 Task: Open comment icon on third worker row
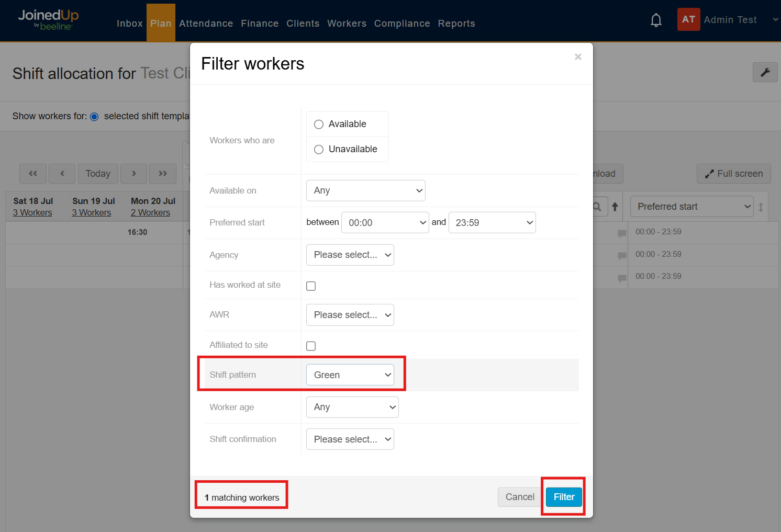click(622, 278)
